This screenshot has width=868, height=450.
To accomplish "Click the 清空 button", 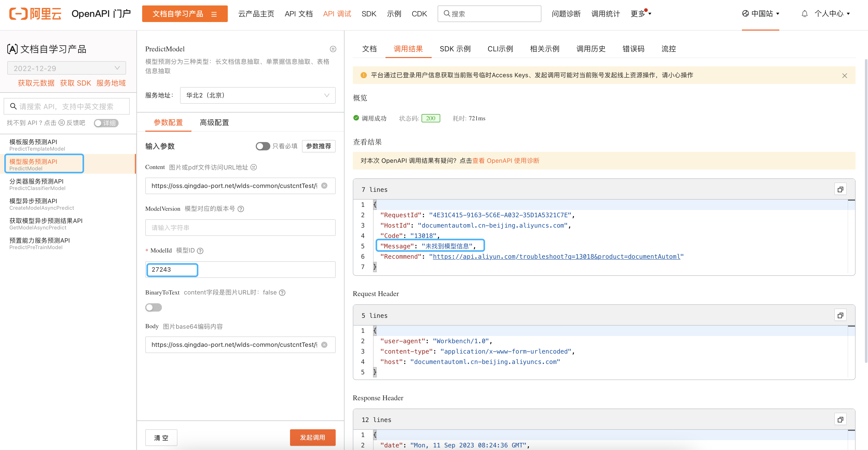I will (x=161, y=438).
